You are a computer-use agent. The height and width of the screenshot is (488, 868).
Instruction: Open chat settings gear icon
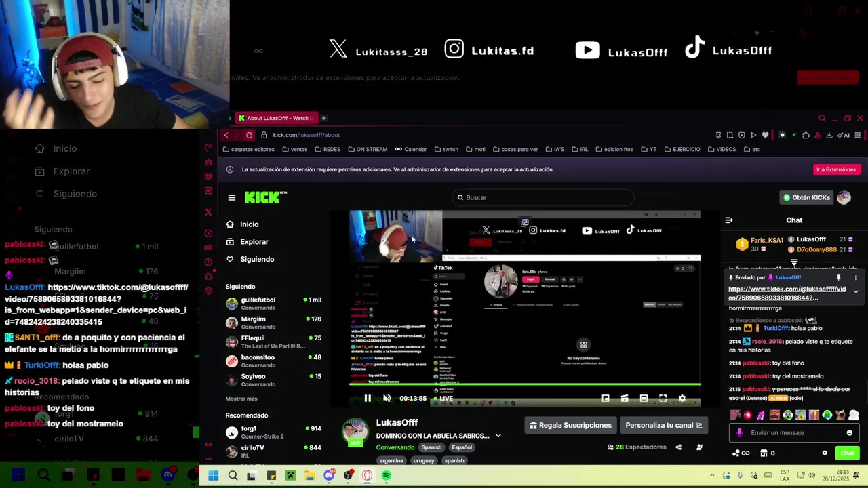tap(825, 453)
